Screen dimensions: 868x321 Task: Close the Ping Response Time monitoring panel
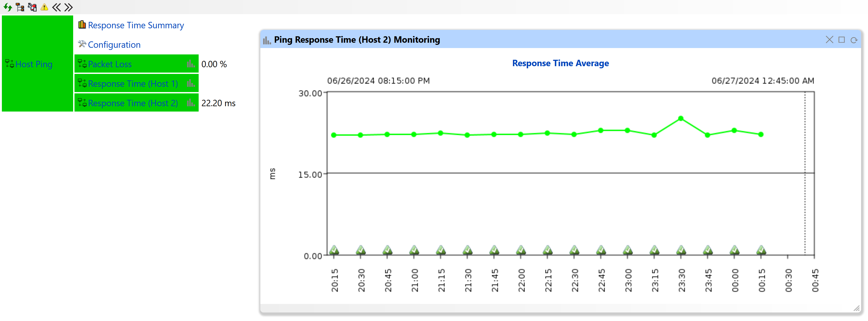(x=829, y=40)
